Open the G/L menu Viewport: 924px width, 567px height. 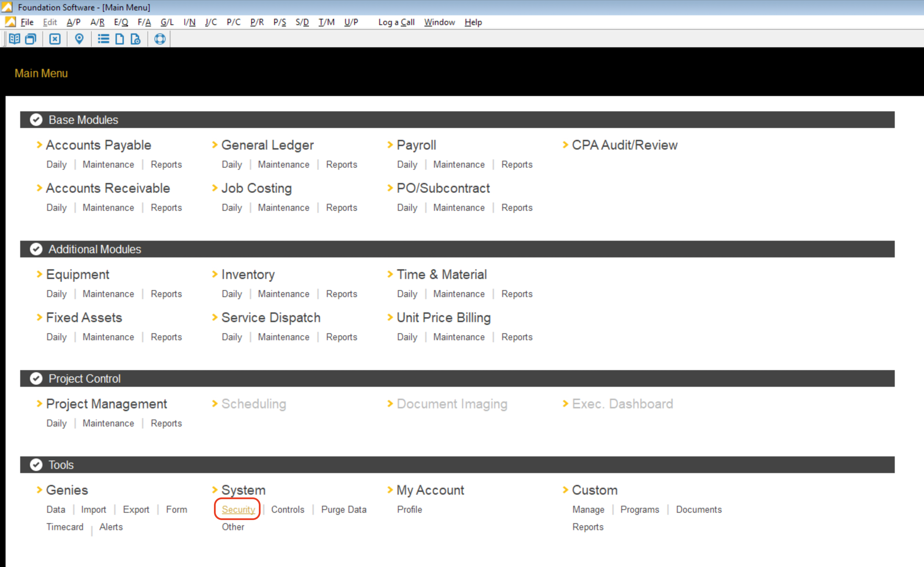pos(167,22)
